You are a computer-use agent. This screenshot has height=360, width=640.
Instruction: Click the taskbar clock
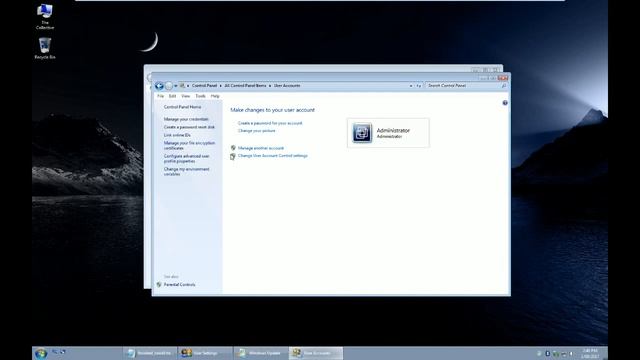point(590,353)
